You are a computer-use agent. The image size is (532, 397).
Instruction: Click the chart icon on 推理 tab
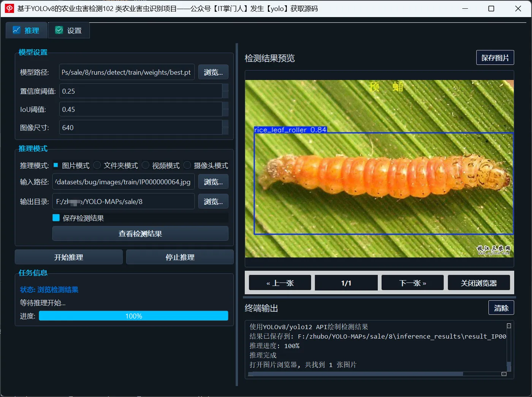click(x=16, y=30)
